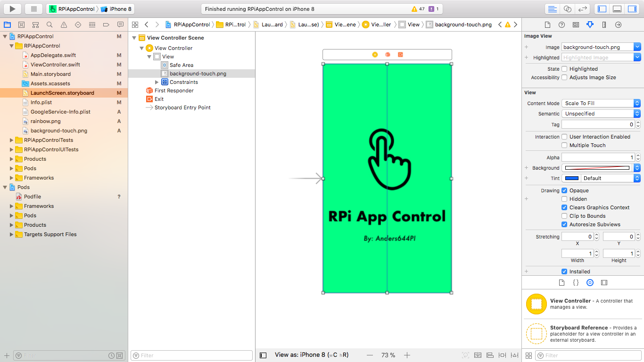Enable User Interaction Enabled

pos(565,137)
